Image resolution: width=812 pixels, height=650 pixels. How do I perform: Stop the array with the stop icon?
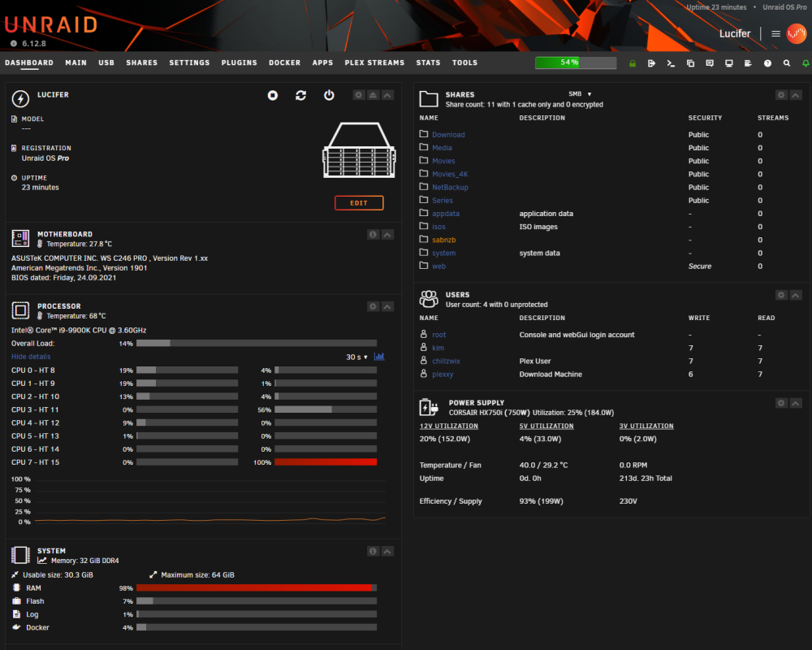coord(272,95)
